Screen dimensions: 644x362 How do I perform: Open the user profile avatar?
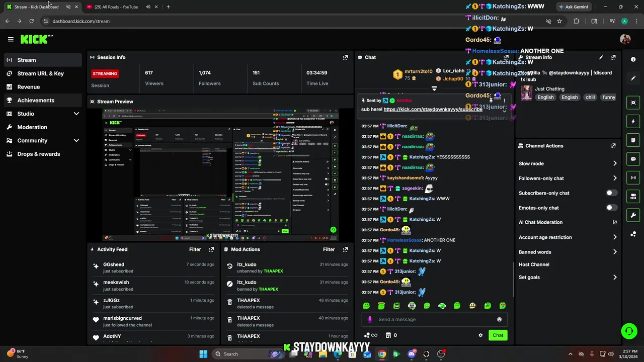[x=625, y=39]
